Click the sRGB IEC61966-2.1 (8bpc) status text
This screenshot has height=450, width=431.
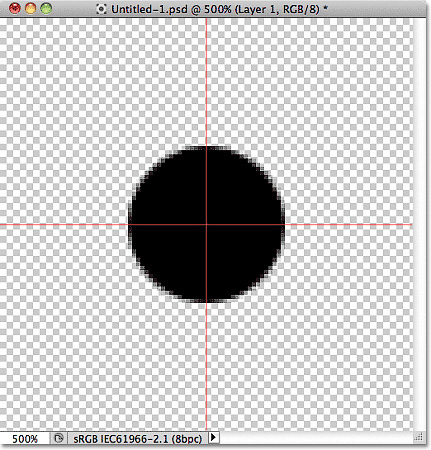(138, 438)
